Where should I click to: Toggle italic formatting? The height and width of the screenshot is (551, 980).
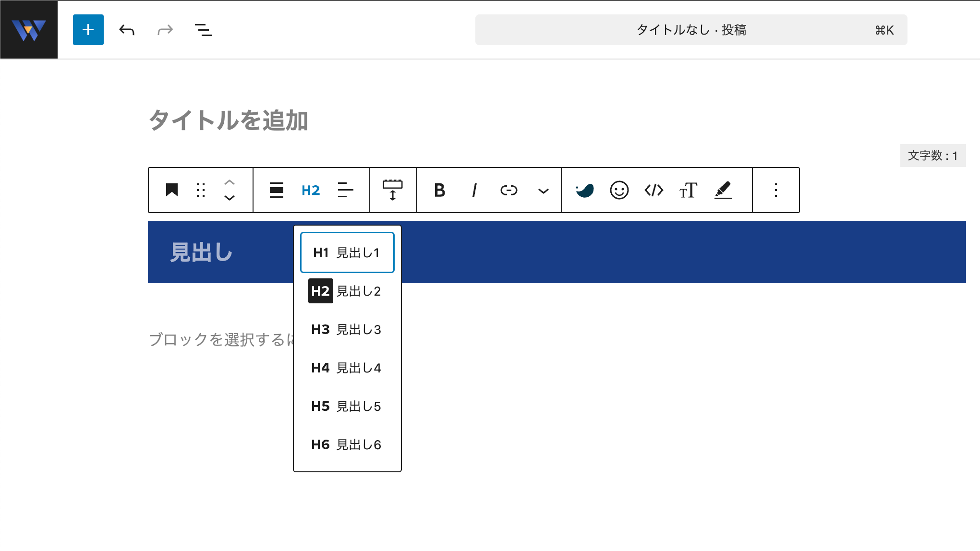474,190
